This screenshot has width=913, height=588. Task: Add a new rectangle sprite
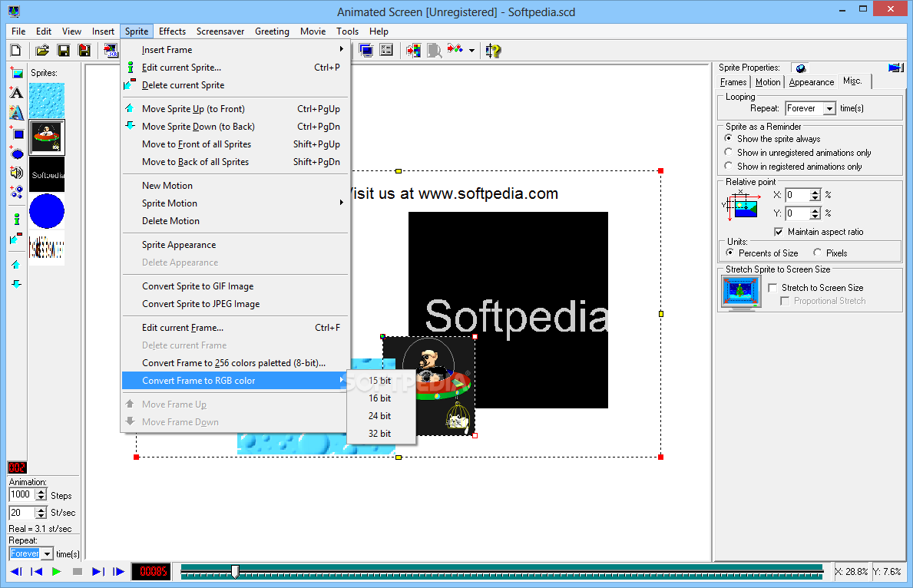click(x=17, y=134)
